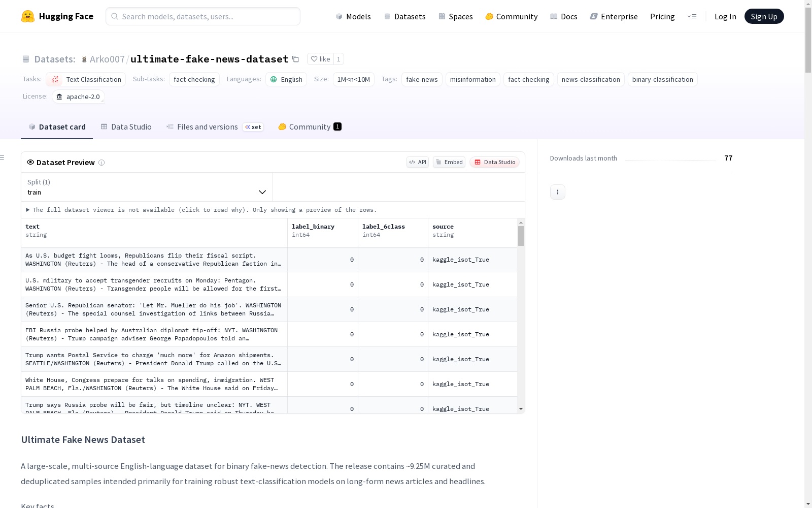Screen dimensions: 812x508
Task: Click the 1M<n<10M size tag
Action: click(x=354, y=79)
